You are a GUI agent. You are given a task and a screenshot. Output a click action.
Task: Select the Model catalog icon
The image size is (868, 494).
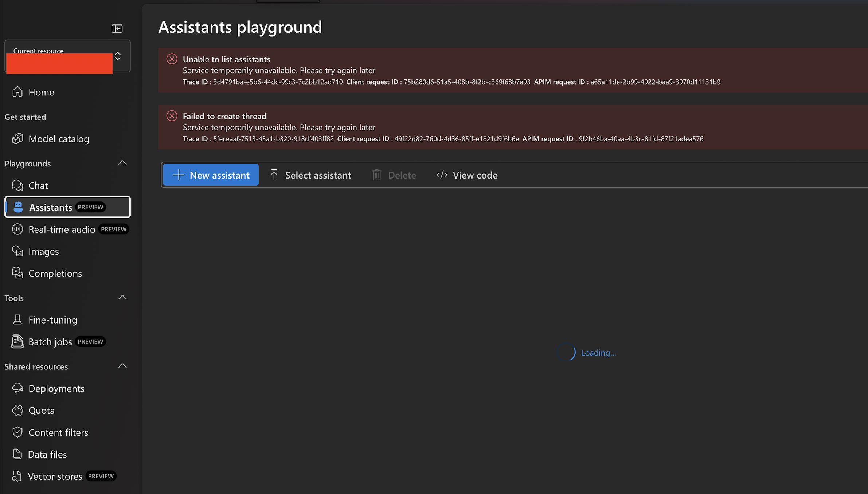[18, 139]
